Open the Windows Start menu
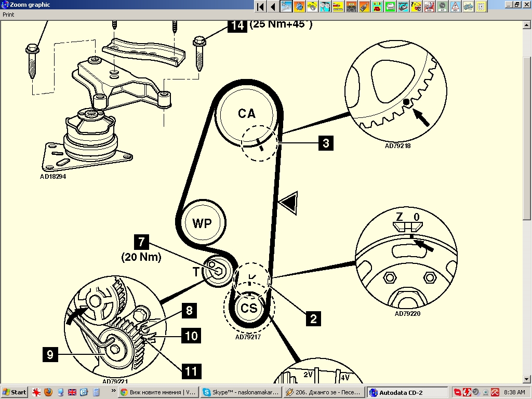The image size is (532, 399). pyautogui.click(x=15, y=392)
